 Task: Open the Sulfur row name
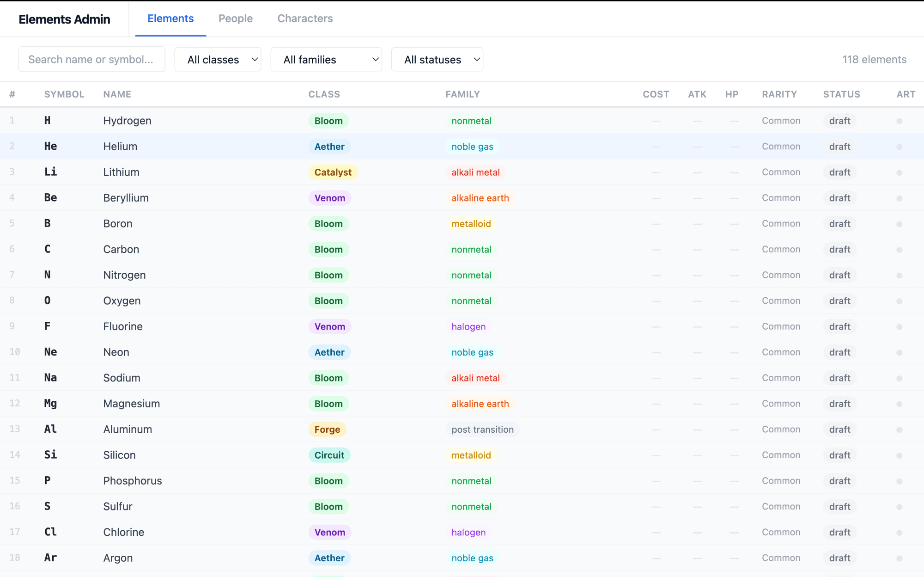coord(118,506)
